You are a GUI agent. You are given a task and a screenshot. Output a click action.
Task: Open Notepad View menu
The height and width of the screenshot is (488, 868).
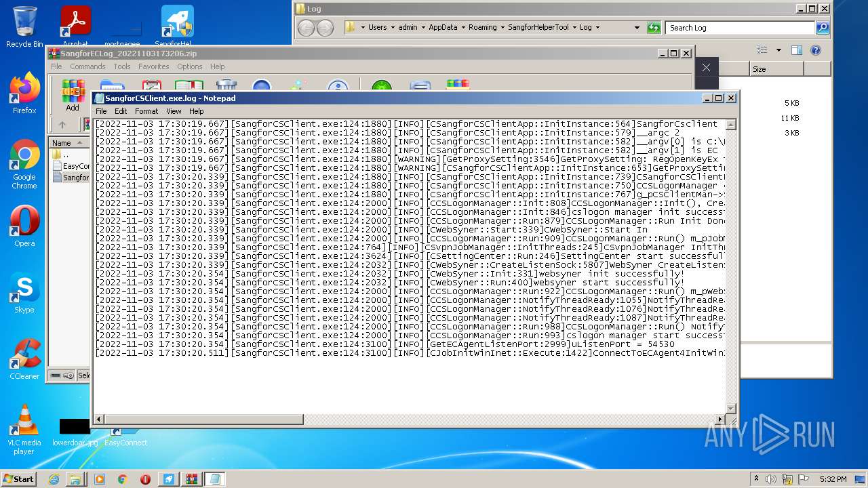(174, 111)
